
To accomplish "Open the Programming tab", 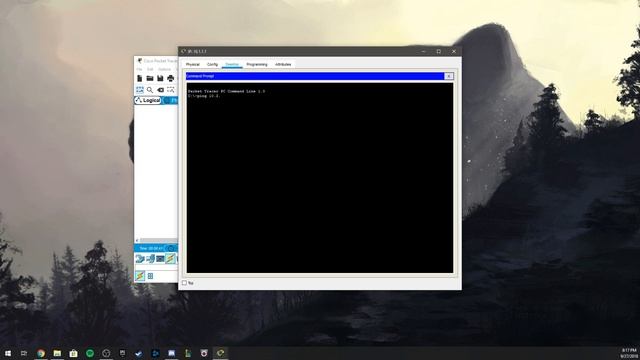I will click(x=257, y=64).
